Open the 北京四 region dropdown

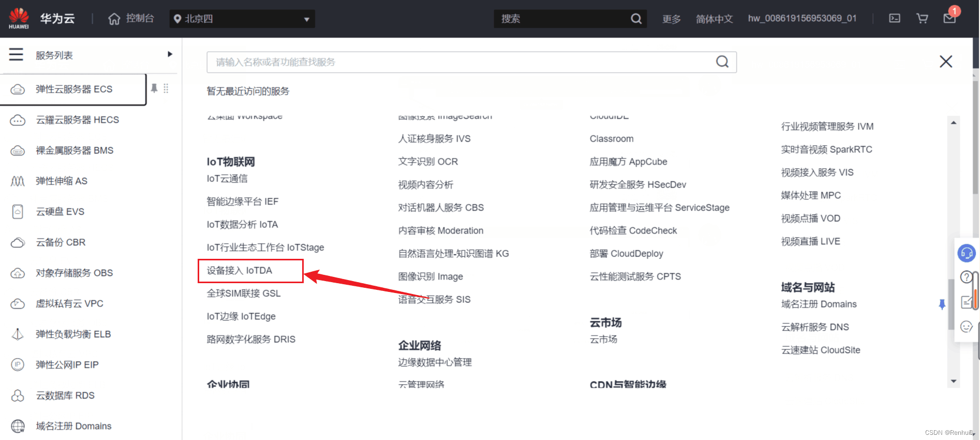tap(242, 19)
